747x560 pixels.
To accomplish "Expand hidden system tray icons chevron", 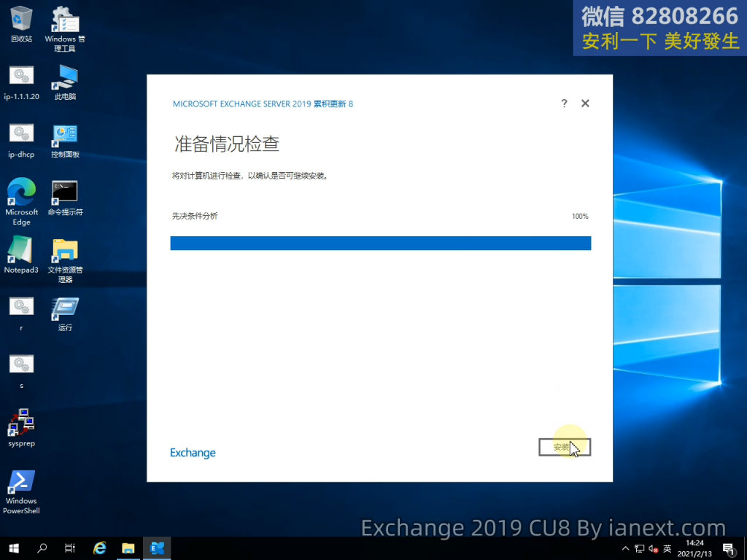I will click(x=624, y=548).
